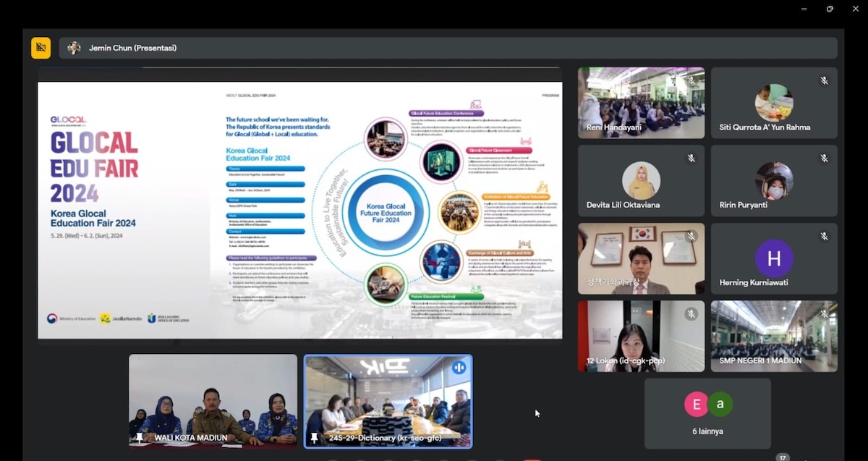The width and height of the screenshot is (868, 461).
Task: Select the Jemin Chun (Presentasi) title label
Action: (132, 48)
